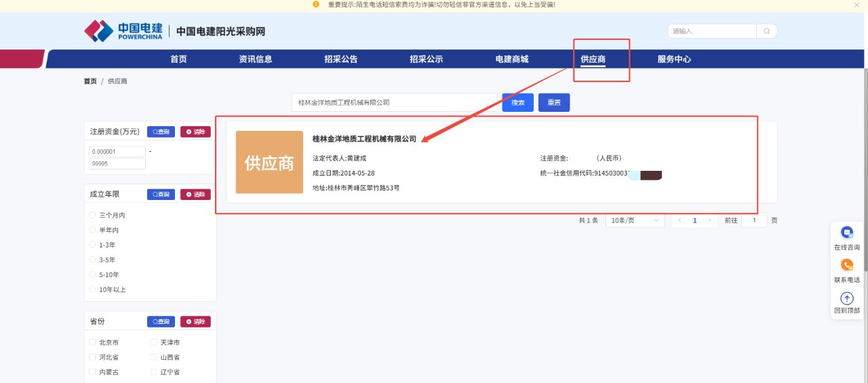Click the 统一社会信用代码 text
Viewport: 868px width, 383px height.
[x=567, y=174]
